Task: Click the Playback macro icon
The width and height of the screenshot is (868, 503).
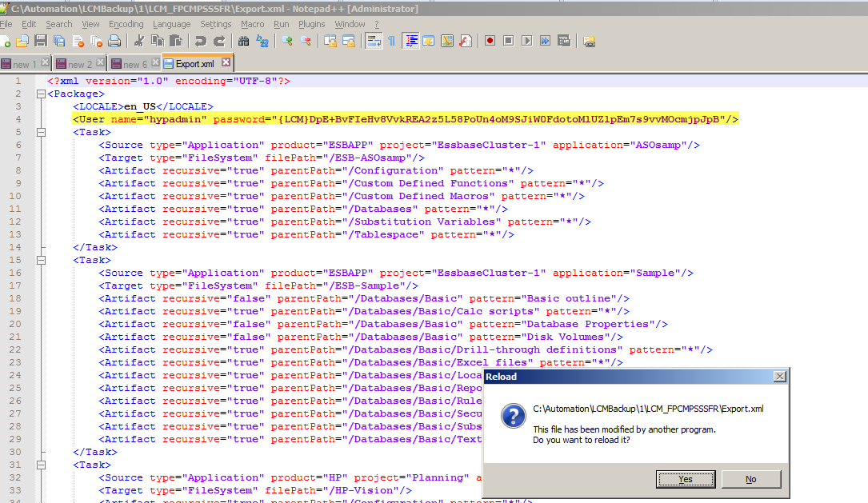Action: point(527,41)
